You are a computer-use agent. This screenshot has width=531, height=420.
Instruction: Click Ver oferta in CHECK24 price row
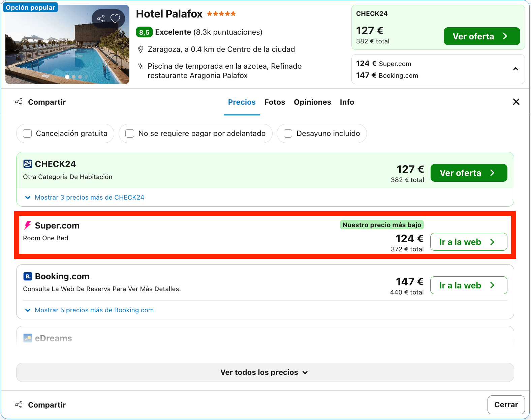[469, 173]
